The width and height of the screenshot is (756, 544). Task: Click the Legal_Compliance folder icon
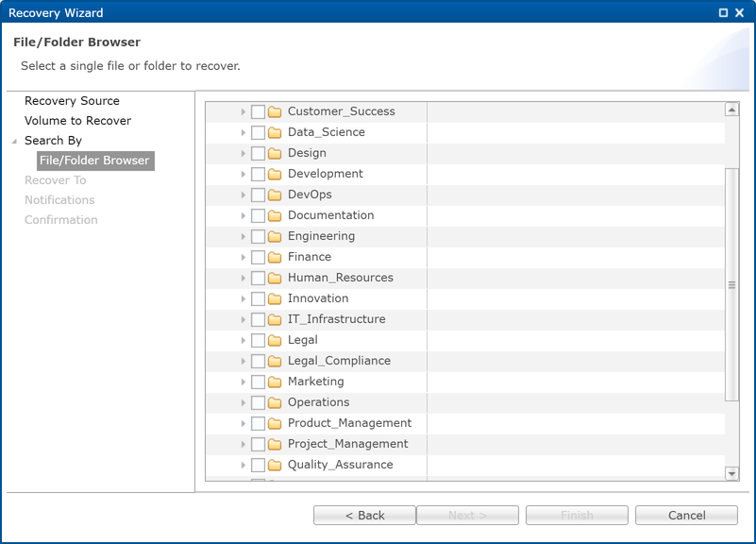(275, 361)
